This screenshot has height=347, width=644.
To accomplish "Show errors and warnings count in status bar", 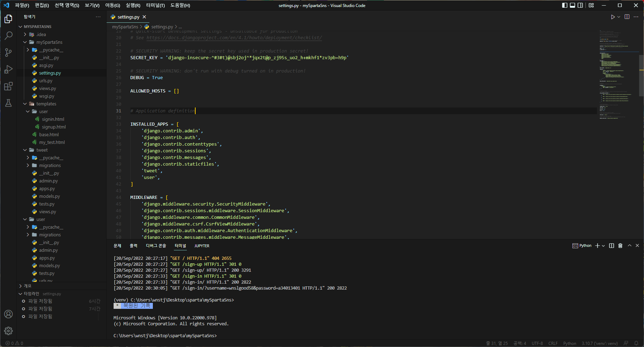I will (14, 343).
